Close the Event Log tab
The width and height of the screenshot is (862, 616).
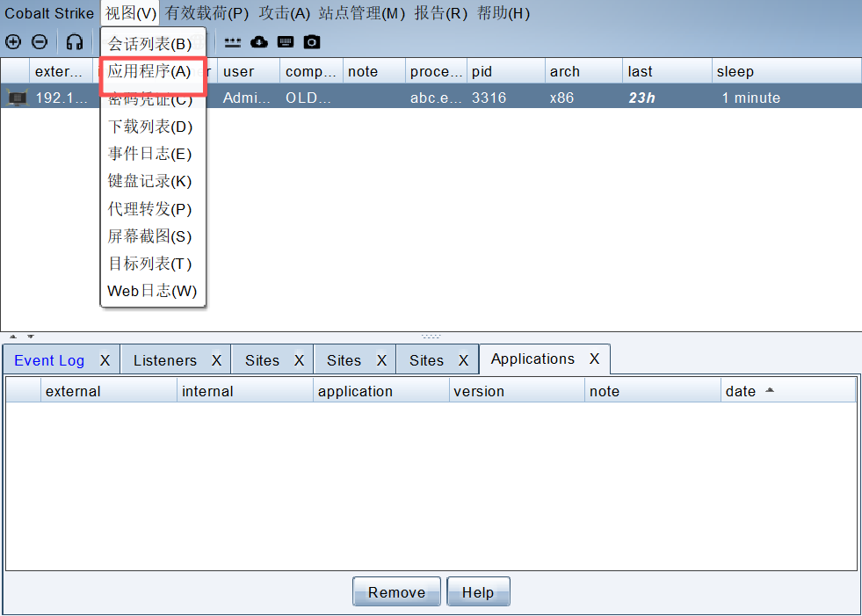(x=105, y=361)
